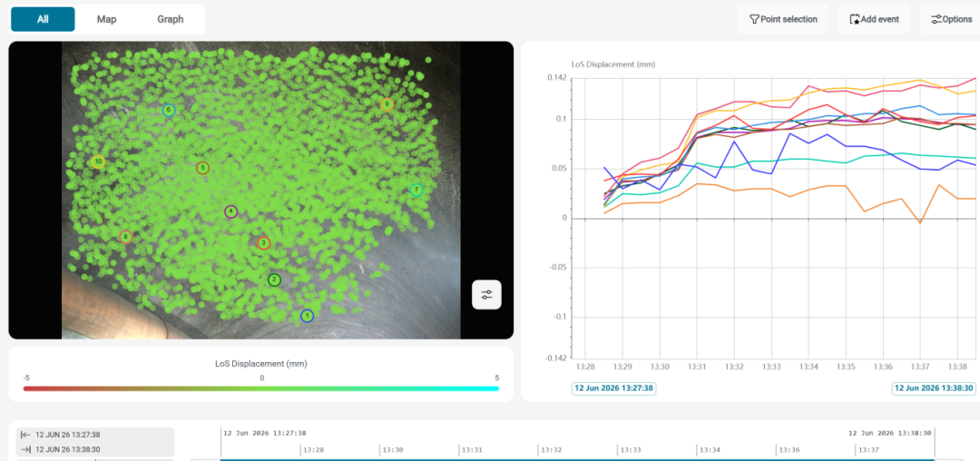Open the Options menu

pos(950,19)
